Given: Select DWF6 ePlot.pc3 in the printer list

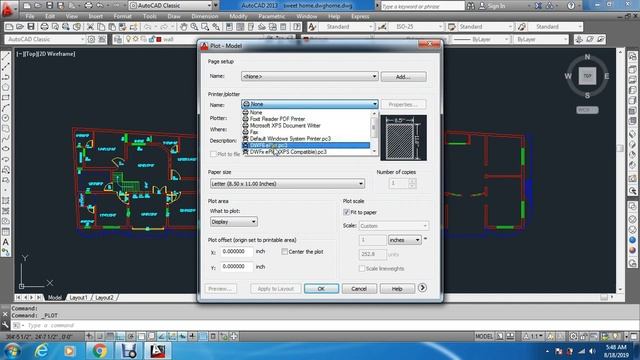Looking at the screenshot, I should 306,145.
